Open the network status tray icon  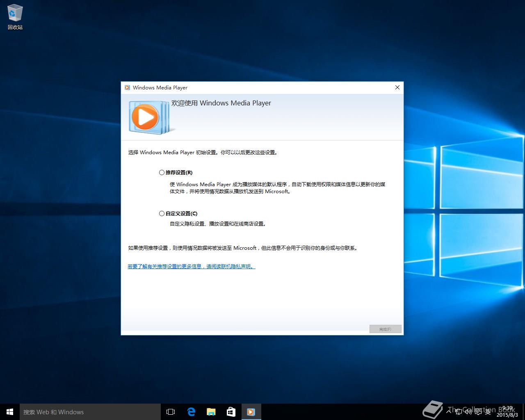coord(459,412)
